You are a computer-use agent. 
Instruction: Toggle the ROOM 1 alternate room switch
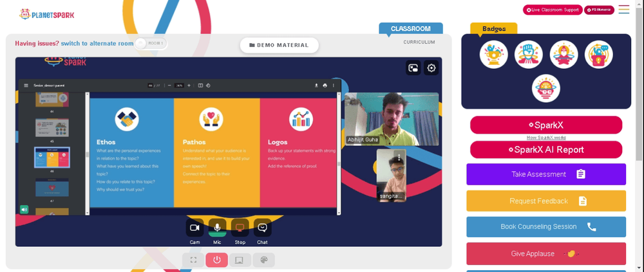click(151, 44)
